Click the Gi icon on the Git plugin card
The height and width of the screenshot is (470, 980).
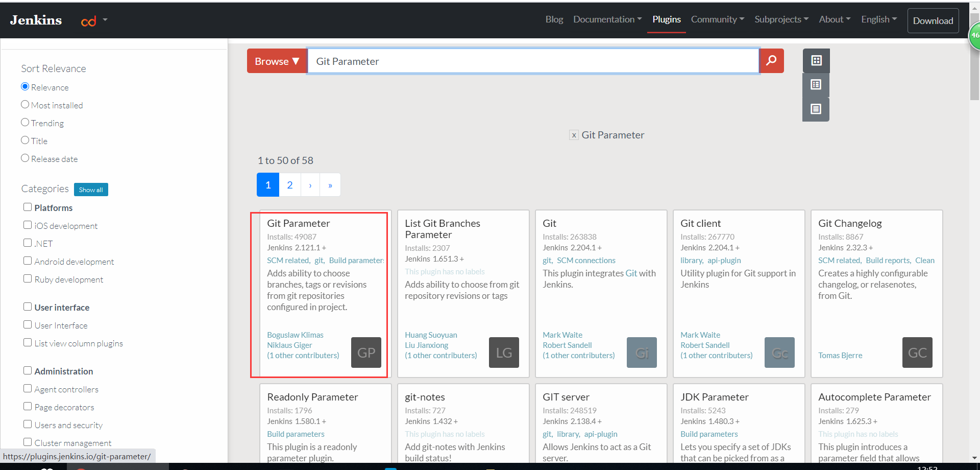tap(642, 353)
